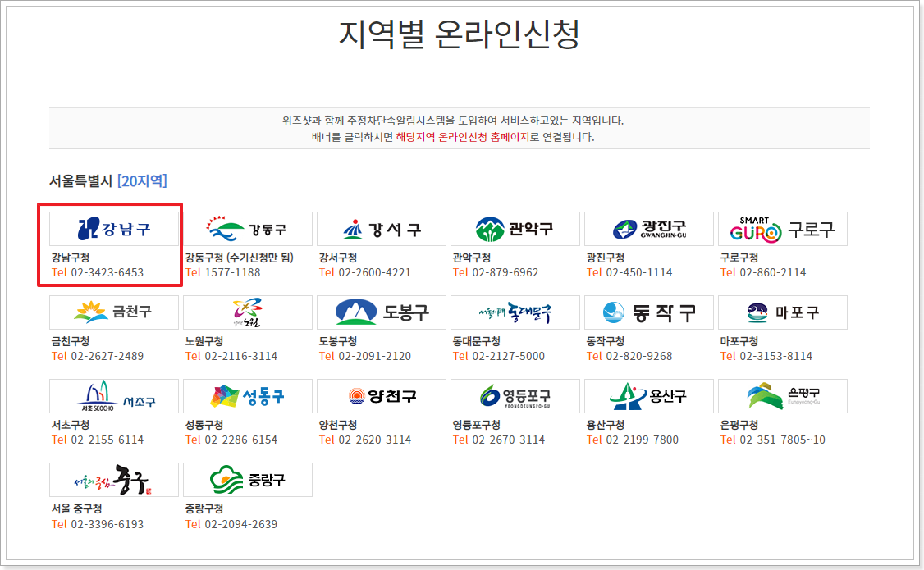
Task: Open the 은평구 district banner
Action: point(783,396)
